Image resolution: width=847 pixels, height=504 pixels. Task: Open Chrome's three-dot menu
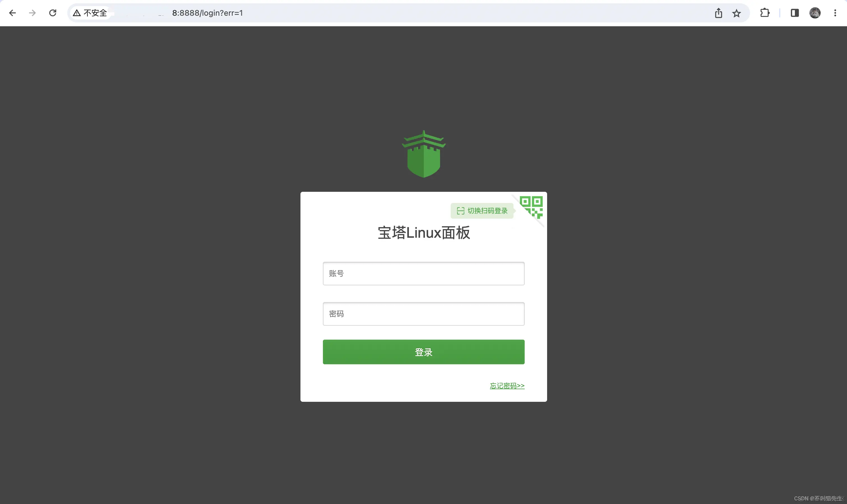tap(836, 13)
